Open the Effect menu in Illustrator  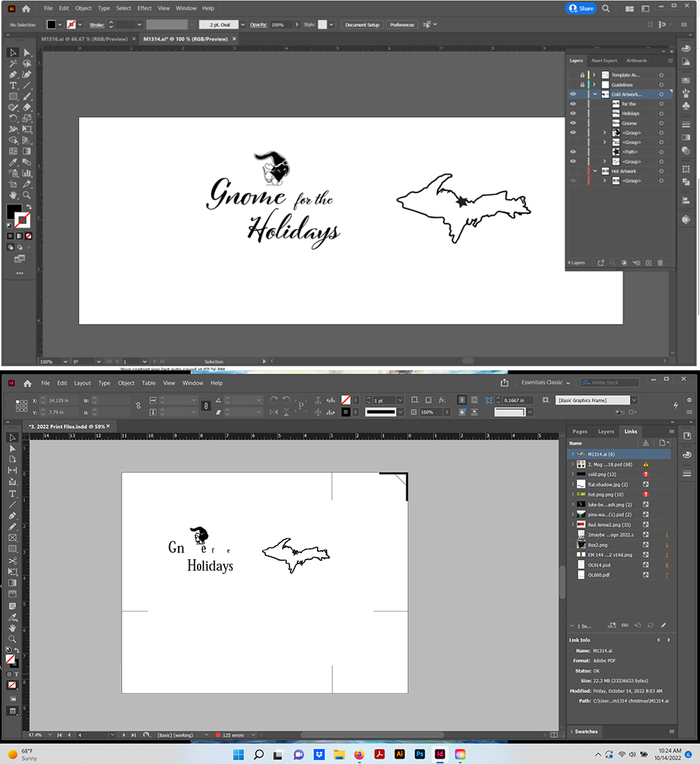(144, 8)
